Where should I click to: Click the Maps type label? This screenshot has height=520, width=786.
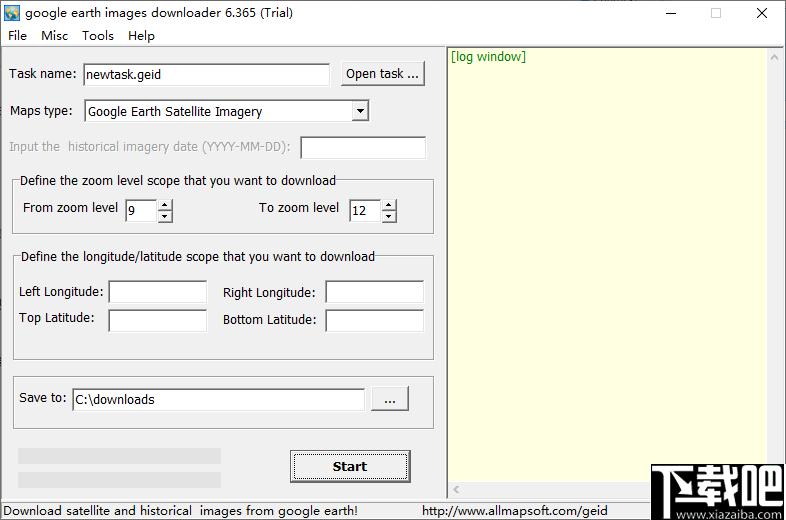click(41, 110)
